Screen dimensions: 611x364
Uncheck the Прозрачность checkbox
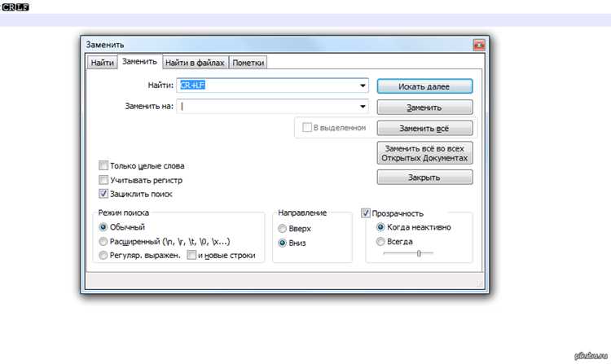point(366,213)
